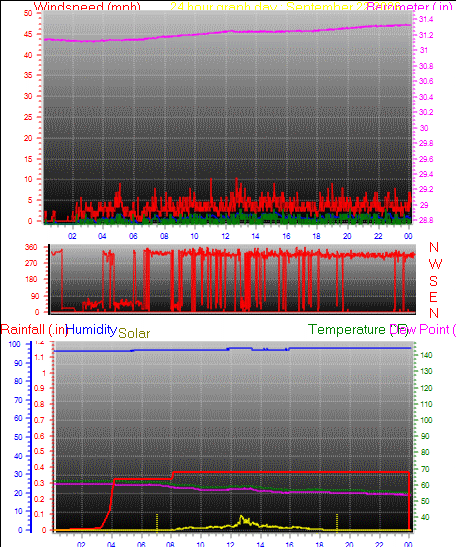
Task: Click 50 on the windspeed axis
Action: pos(28,13)
